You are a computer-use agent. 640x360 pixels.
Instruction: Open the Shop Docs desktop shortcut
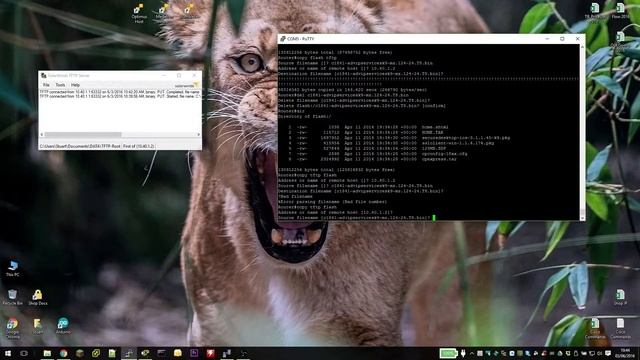click(x=38, y=297)
